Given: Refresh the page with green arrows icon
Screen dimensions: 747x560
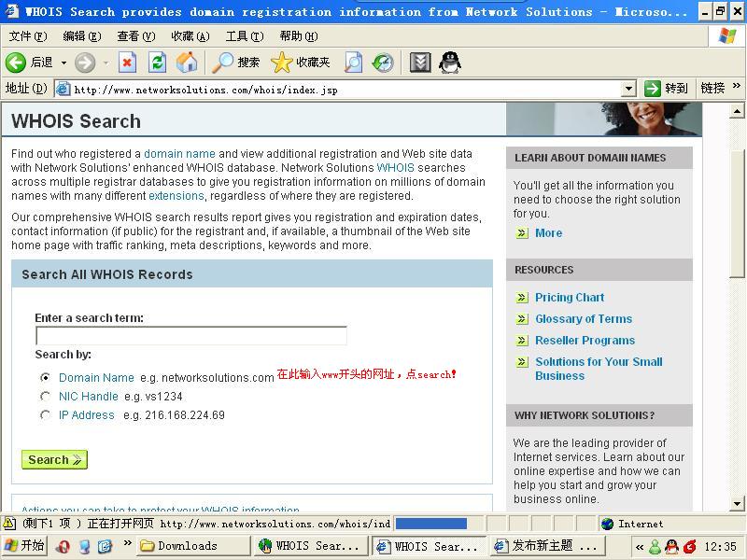Looking at the screenshot, I should [157, 63].
